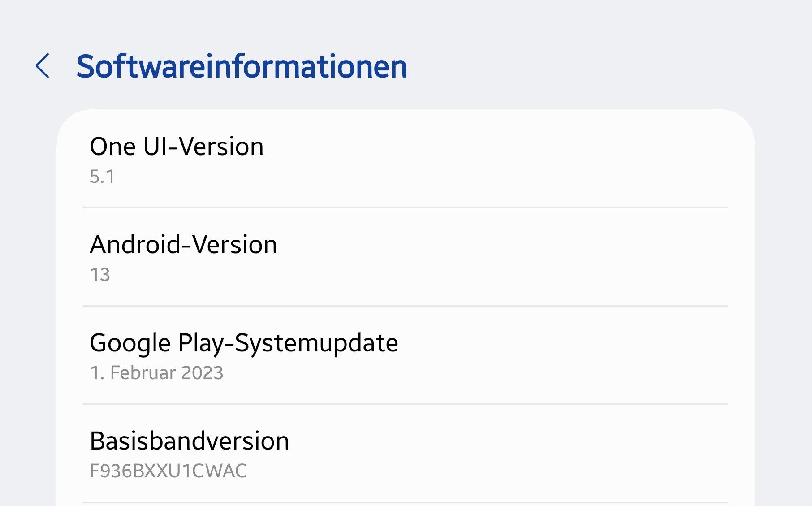The height and width of the screenshot is (506, 812).
Task: Tap the word 'Systemupdate' in Google Play entry
Action: click(x=316, y=343)
